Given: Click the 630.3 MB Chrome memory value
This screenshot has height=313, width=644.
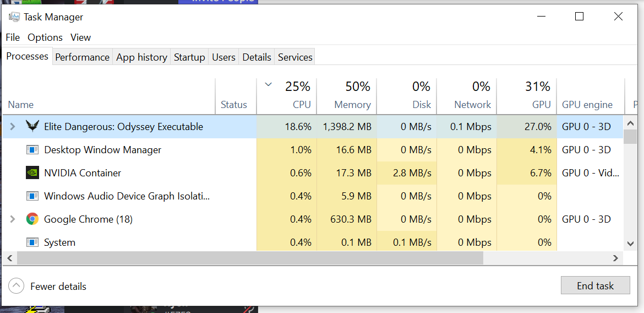Looking at the screenshot, I should (351, 219).
